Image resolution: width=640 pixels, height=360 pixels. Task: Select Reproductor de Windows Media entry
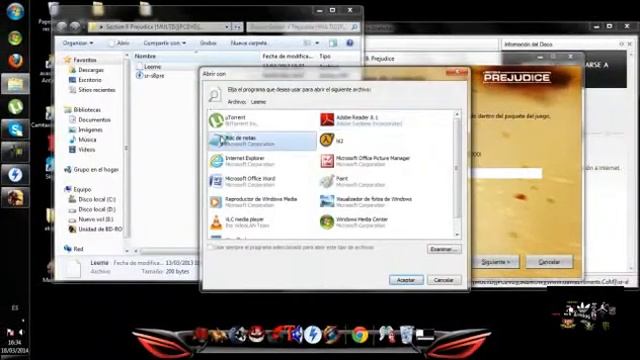pyautogui.click(x=262, y=202)
